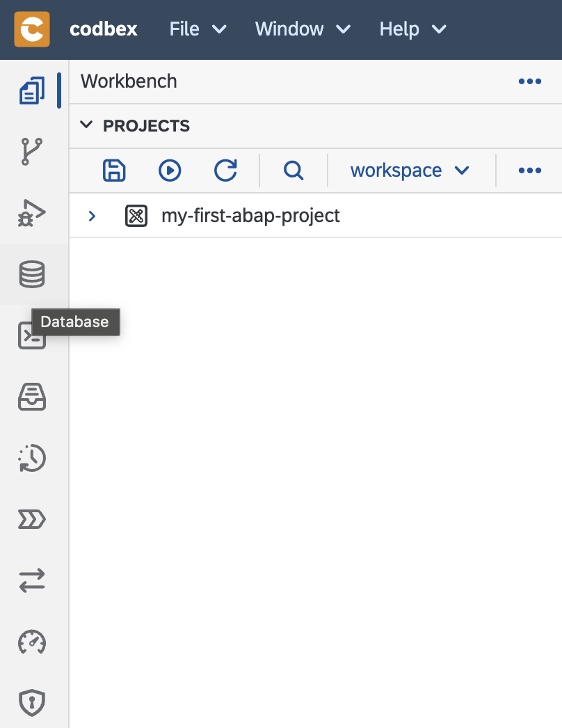Open the File menu
This screenshot has width=562, height=728.
point(198,29)
